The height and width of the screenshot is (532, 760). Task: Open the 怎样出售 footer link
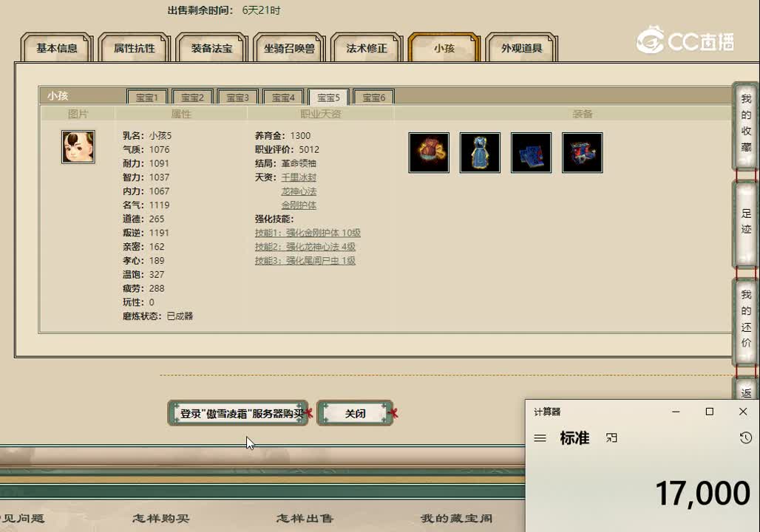(305, 519)
